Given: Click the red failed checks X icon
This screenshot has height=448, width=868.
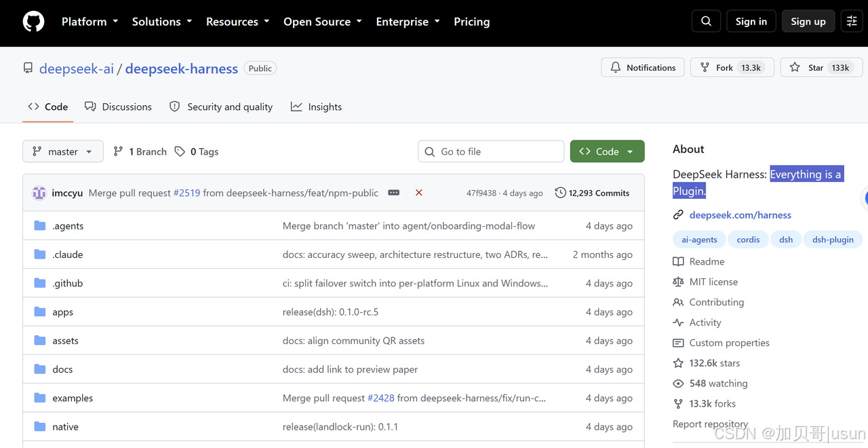Looking at the screenshot, I should (419, 193).
